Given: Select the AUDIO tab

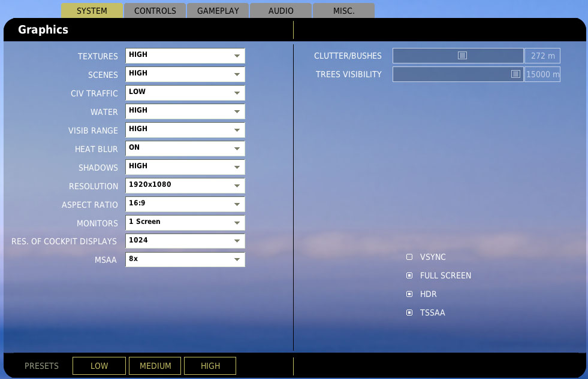Looking at the screenshot, I should point(281,11).
